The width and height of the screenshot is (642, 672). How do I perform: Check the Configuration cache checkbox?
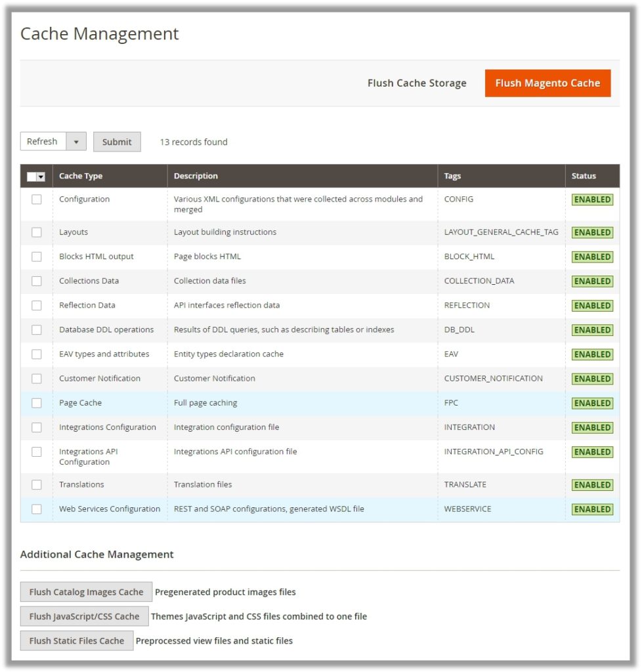tap(37, 199)
